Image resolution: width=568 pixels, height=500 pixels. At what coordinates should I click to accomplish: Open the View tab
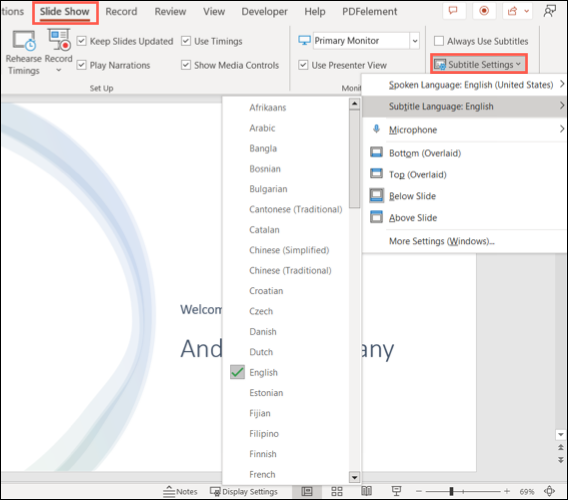tap(214, 12)
